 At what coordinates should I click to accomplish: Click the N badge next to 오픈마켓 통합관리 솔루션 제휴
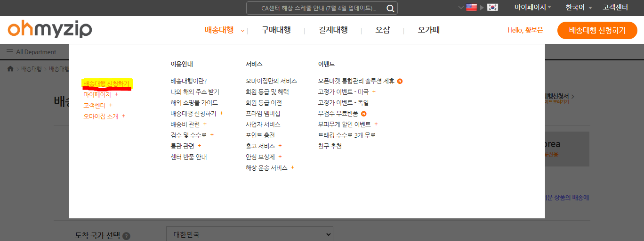[400, 81]
